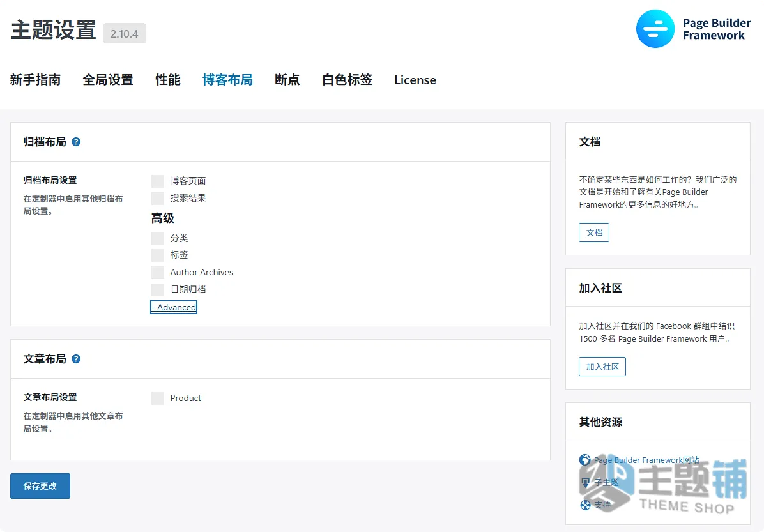Click the 保存更改 button
This screenshot has width=764, height=532.
[x=40, y=486]
